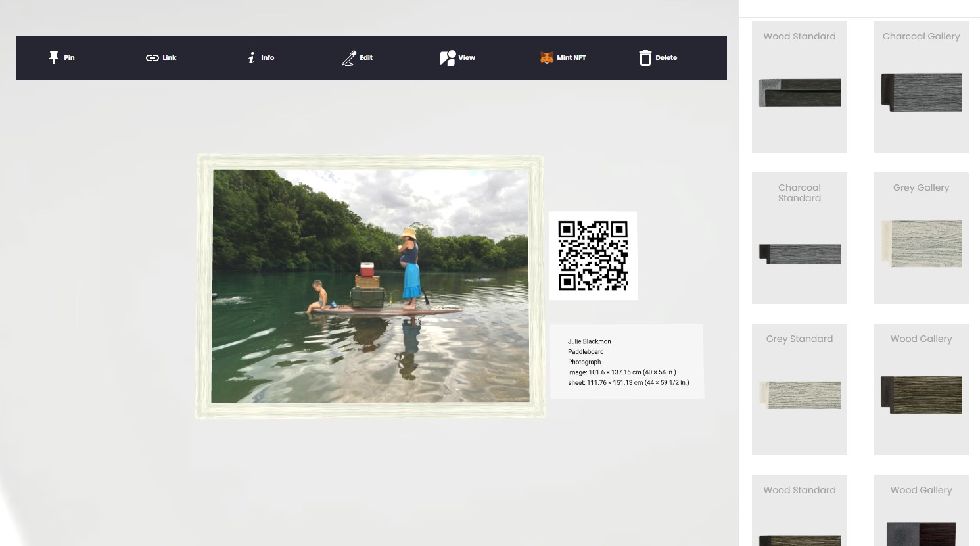Click the Pin pushpin icon
Image resolution: width=980 pixels, height=546 pixels.
tap(54, 58)
